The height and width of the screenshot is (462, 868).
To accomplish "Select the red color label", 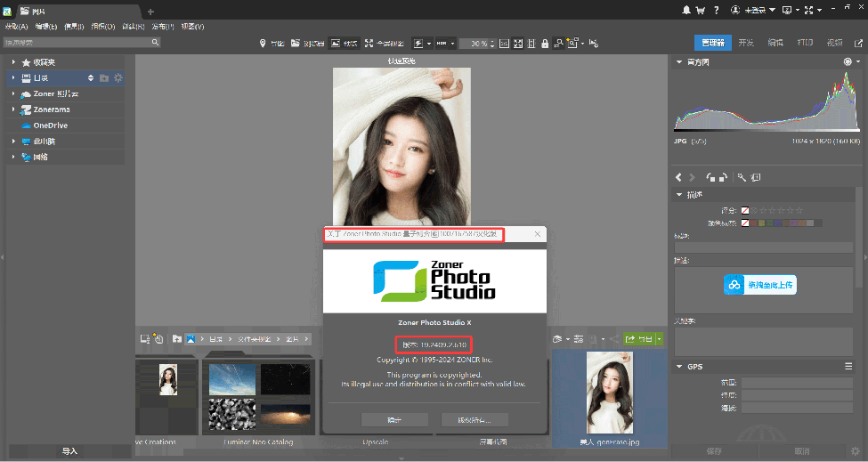I will tap(753, 223).
